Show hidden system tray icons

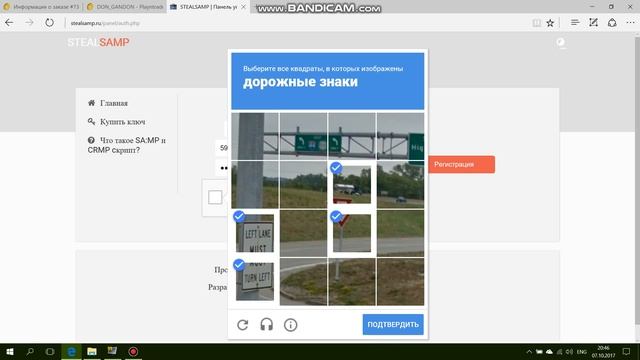[529, 351]
